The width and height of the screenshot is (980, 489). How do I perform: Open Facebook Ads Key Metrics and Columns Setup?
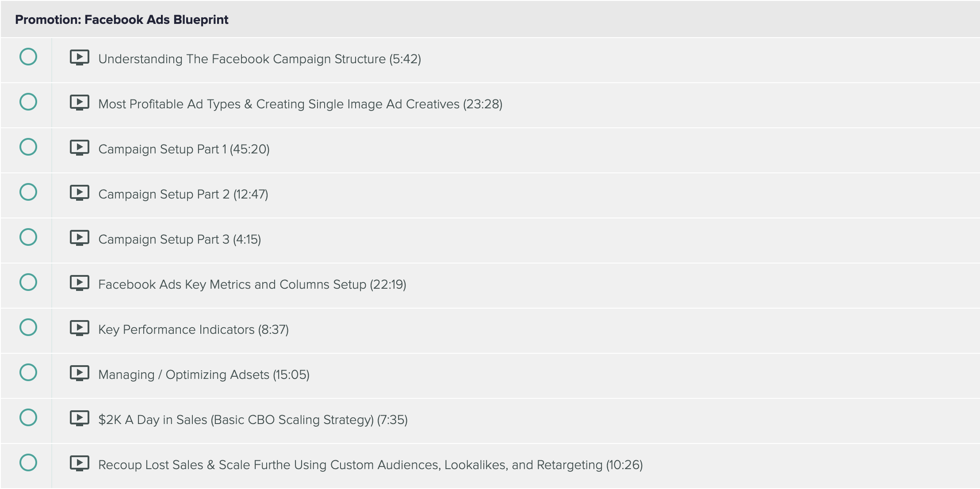tap(252, 285)
